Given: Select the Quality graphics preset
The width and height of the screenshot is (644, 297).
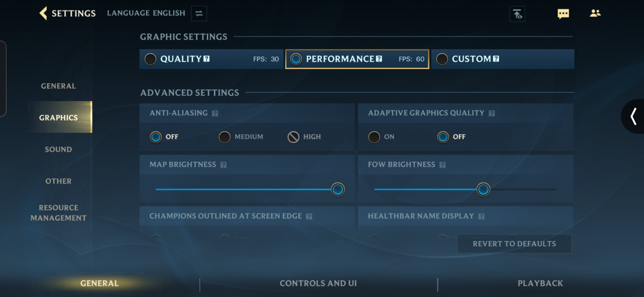Looking at the screenshot, I should (211, 59).
